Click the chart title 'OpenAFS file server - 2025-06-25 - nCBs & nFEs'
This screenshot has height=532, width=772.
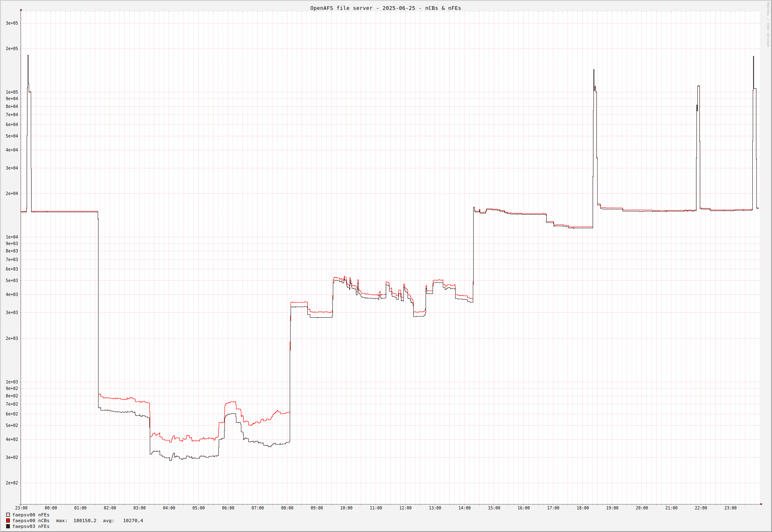pyautogui.click(x=385, y=8)
